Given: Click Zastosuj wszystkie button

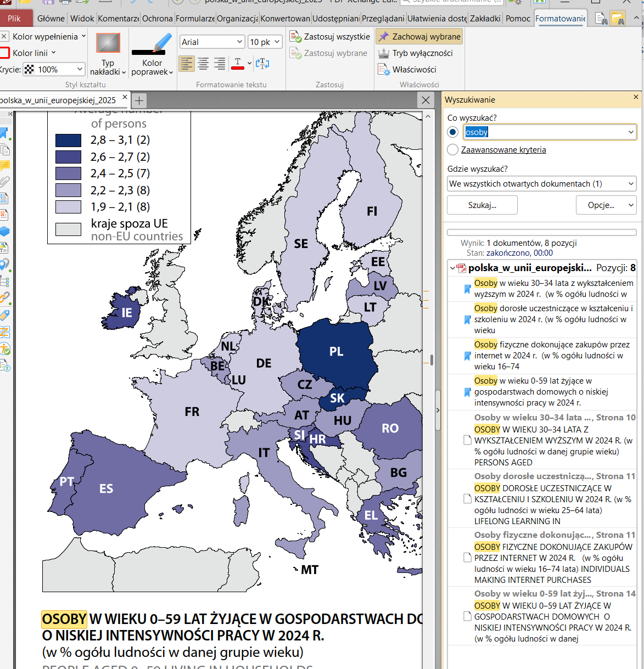Looking at the screenshot, I should (331, 37).
